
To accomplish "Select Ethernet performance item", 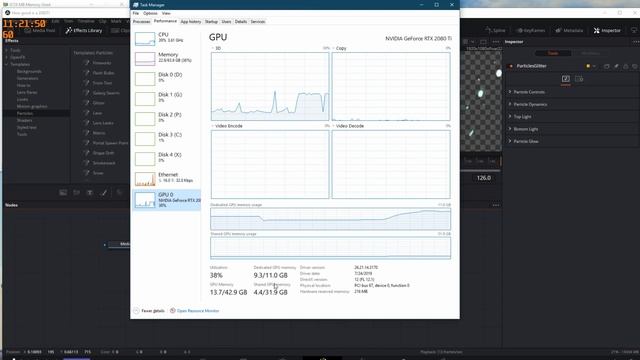I will pyautogui.click(x=167, y=178).
